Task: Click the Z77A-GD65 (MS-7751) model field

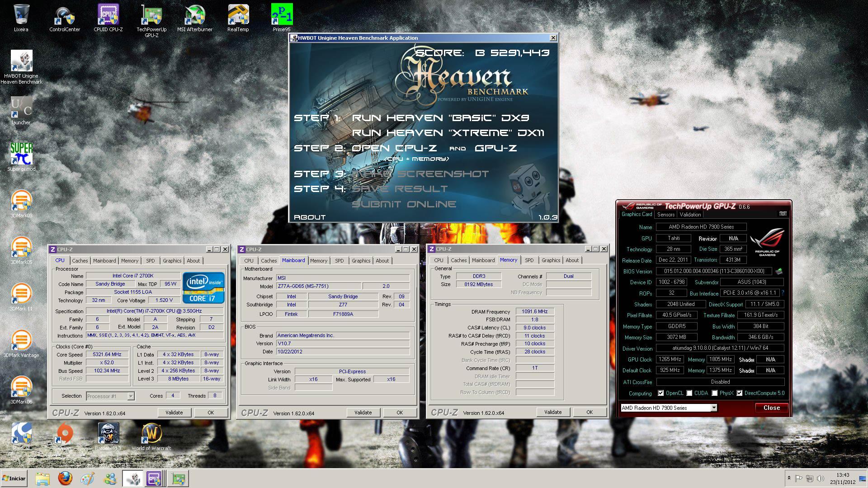Action: [x=319, y=286]
